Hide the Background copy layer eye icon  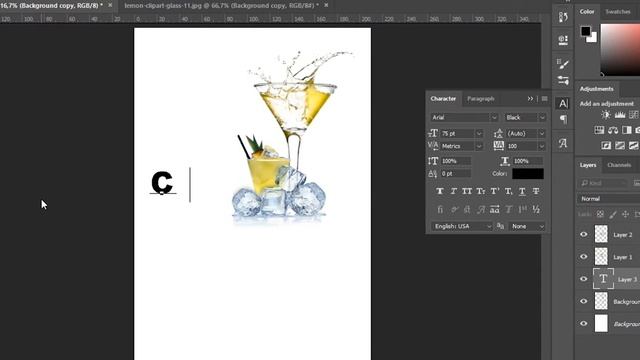(584, 301)
